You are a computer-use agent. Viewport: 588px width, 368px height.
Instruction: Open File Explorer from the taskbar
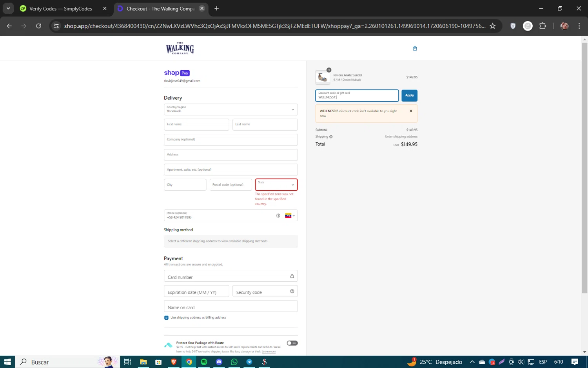[143, 362]
